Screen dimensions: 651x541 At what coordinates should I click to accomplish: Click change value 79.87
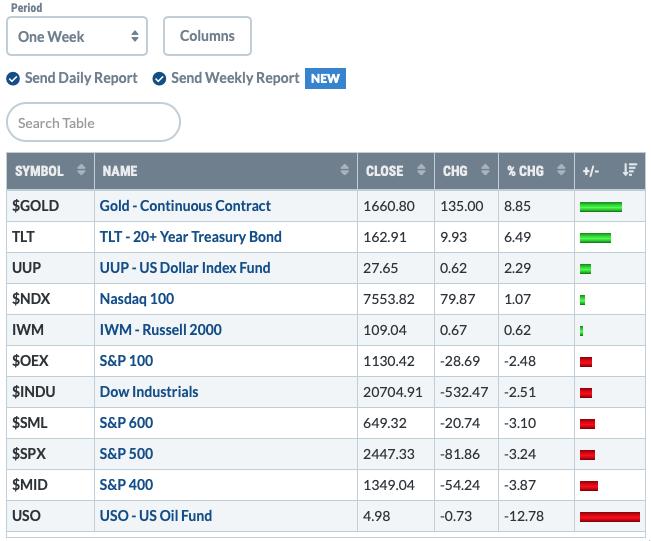(458, 299)
